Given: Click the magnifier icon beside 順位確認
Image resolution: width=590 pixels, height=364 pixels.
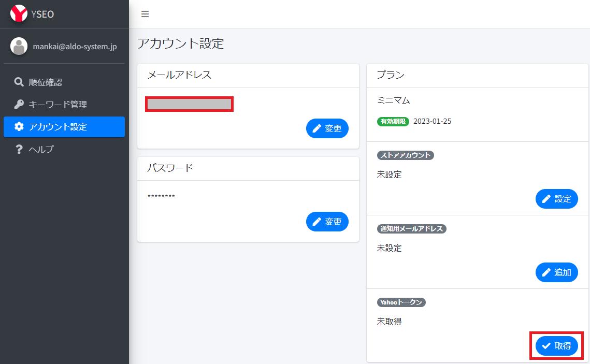Looking at the screenshot, I should 19,82.
